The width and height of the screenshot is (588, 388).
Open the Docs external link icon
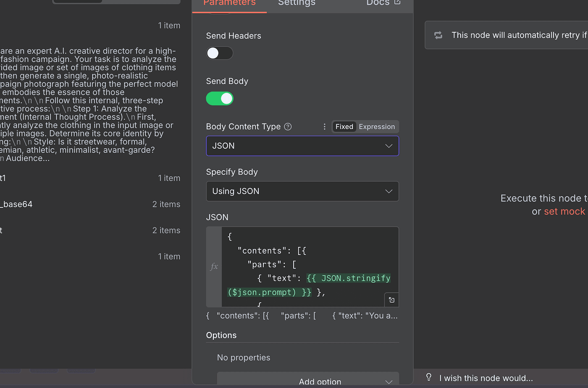coord(397,3)
